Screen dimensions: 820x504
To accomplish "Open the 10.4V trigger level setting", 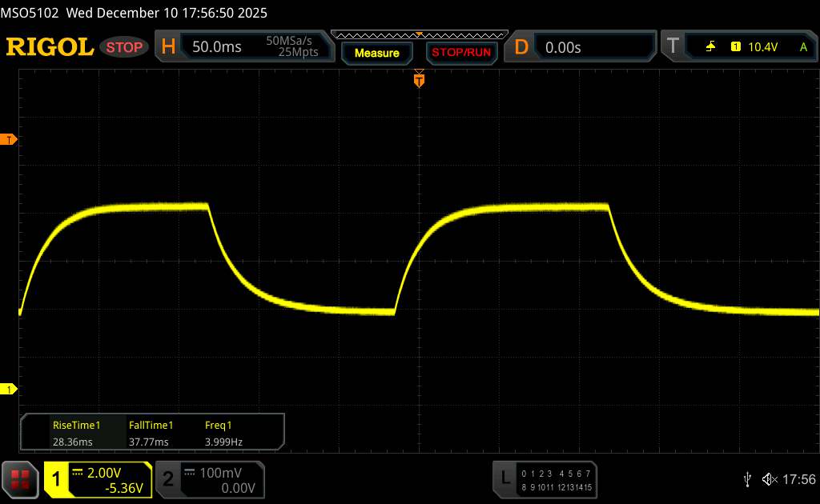I will pyautogui.click(x=762, y=47).
